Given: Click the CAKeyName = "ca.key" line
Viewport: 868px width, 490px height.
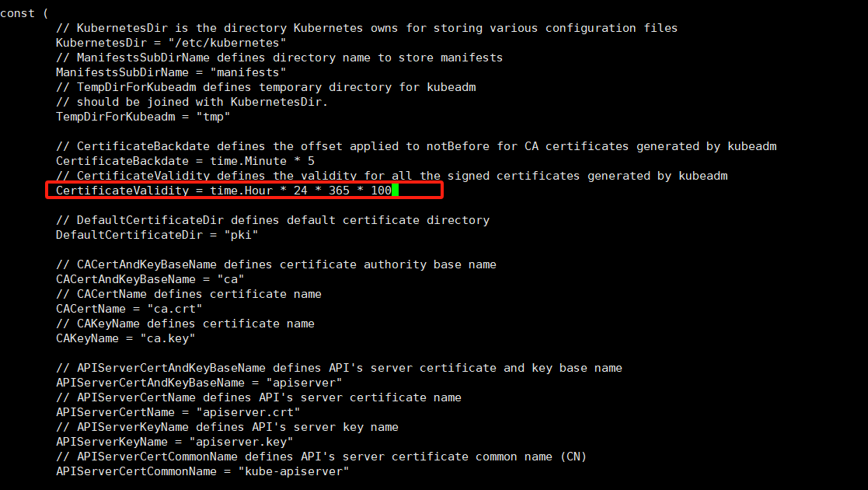Looking at the screenshot, I should (x=126, y=338).
